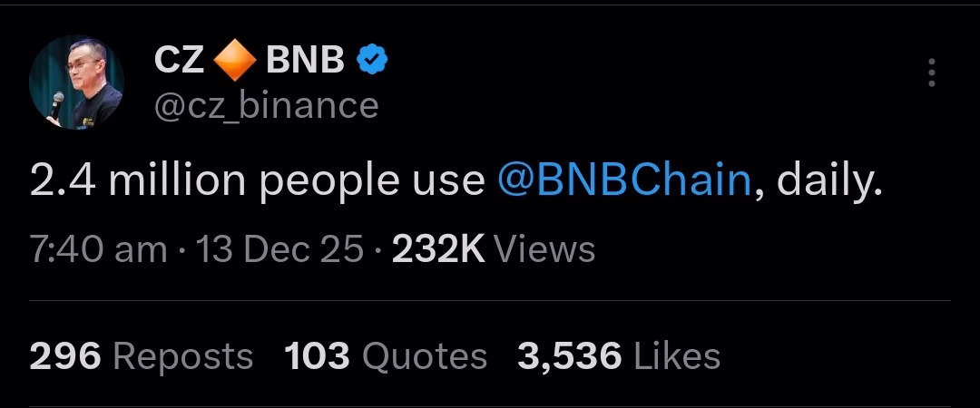980x408 pixels.
Task: Click "BNB" in the display name
Action: tap(305, 62)
